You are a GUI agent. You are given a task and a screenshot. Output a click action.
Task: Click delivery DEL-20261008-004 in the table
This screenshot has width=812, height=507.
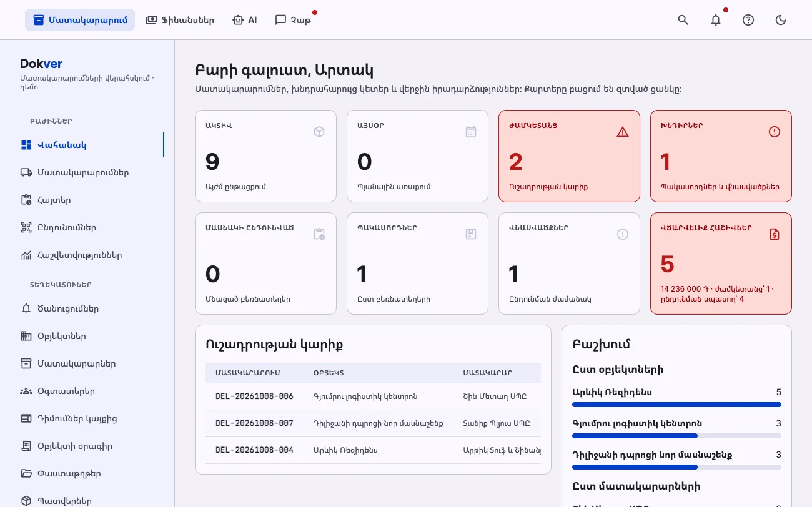coord(254,450)
